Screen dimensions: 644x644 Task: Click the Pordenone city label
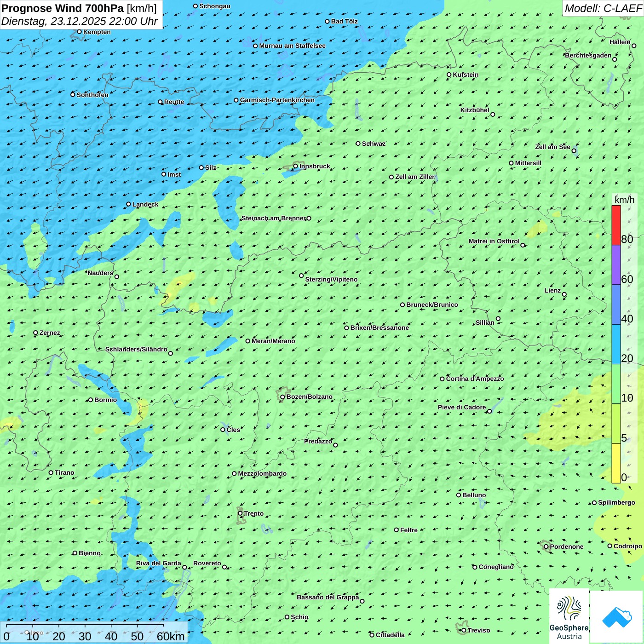pyautogui.click(x=567, y=546)
